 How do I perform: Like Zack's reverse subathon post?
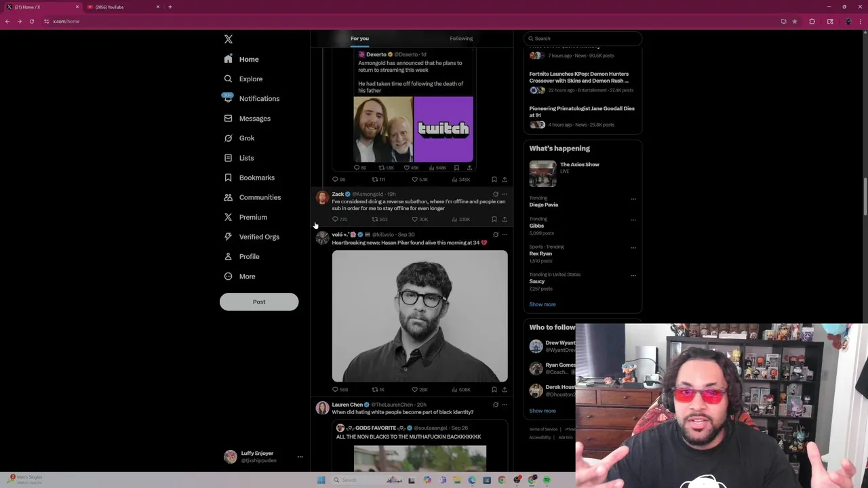419,220
